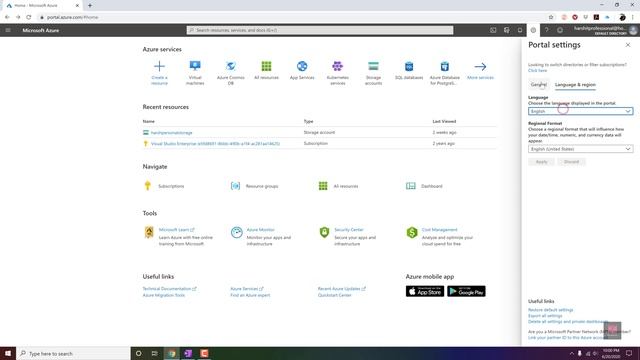Open the portal hamburger menu
640x360 pixels.
(8, 30)
